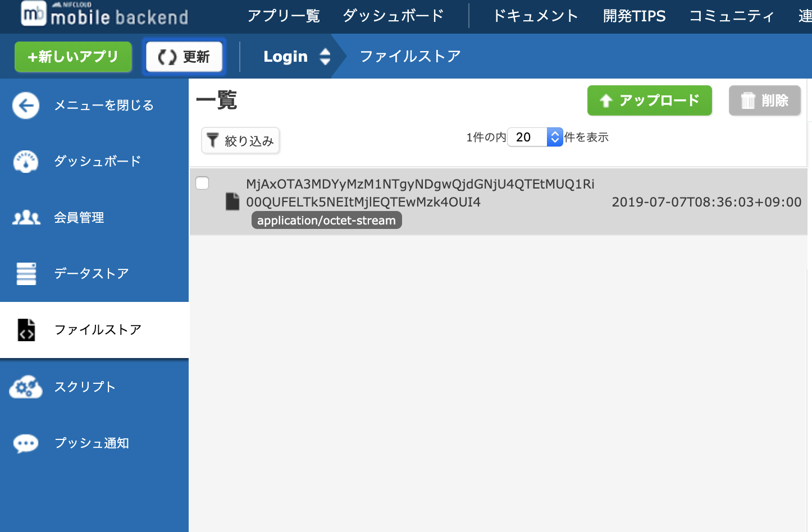Select the file row starting with MjAxOTA3
Screen dimensions: 812x532
[420, 192]
